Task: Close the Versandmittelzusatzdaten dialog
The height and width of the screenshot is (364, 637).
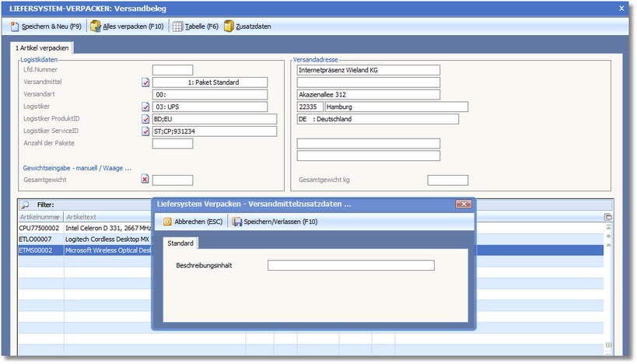Action: (463, 204)
